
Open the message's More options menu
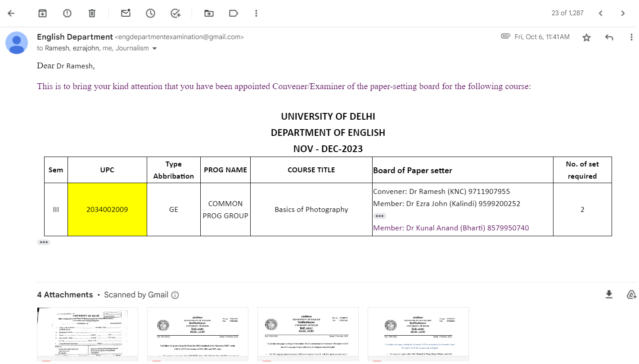click(x=632, y=37)
